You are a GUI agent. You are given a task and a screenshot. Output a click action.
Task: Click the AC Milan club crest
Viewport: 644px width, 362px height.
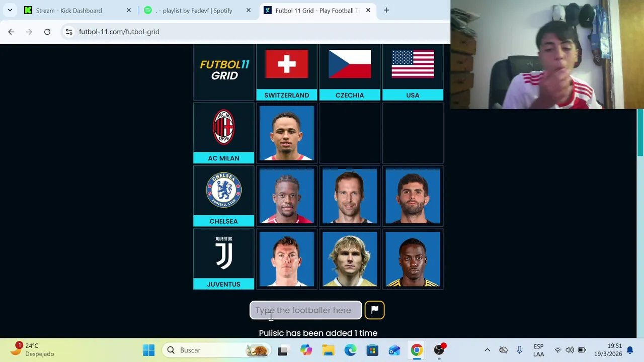pyautogui.click(x=223, y=127)
